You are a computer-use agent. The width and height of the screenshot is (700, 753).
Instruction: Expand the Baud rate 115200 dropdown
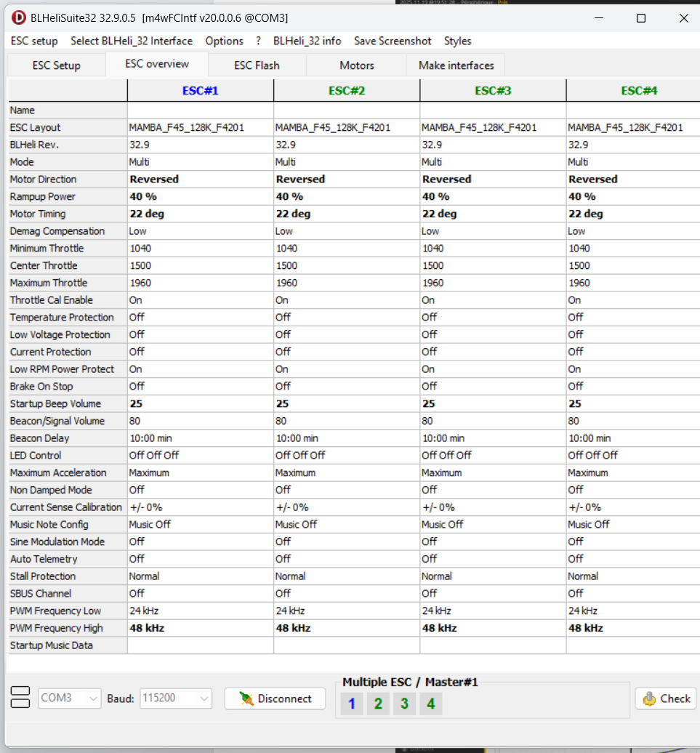(175, 698)
